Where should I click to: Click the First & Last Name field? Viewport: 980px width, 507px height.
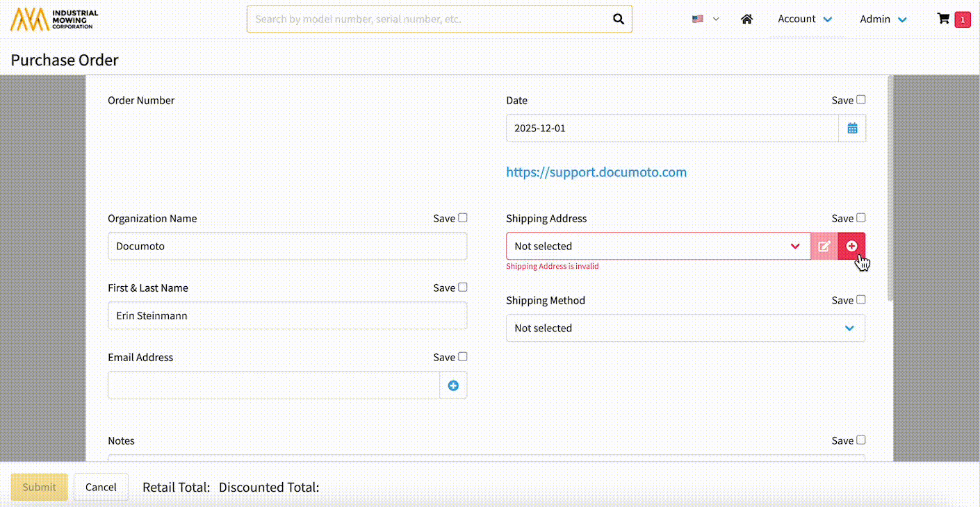287,316
